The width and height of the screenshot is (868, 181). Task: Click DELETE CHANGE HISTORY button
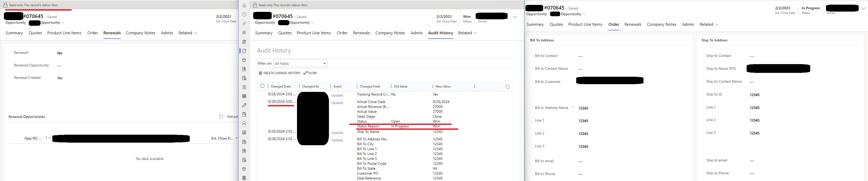(x=279, y=73)
